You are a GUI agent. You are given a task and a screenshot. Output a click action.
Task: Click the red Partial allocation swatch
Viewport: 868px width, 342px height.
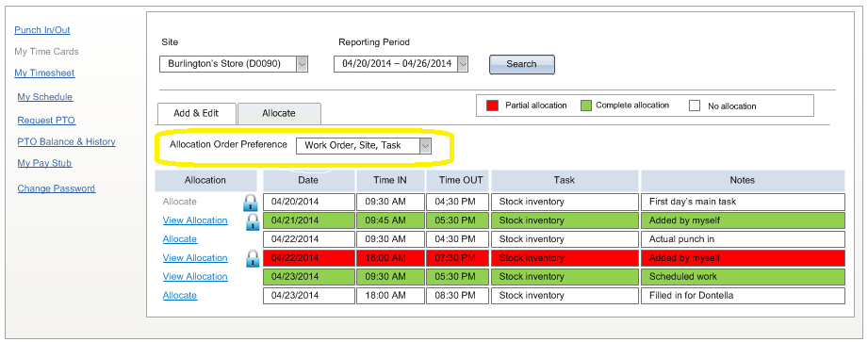[x=492, y=106]
